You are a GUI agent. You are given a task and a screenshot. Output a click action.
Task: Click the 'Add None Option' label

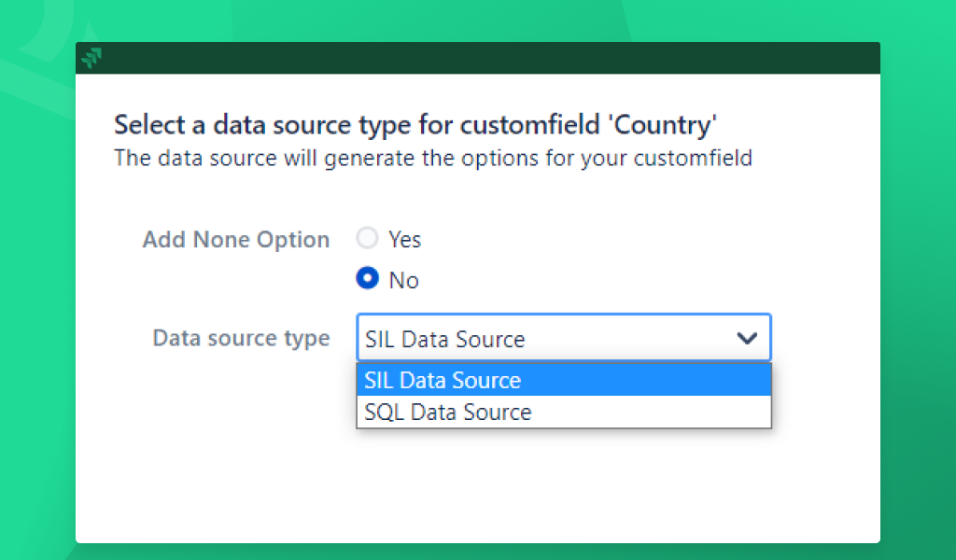coord(236,240)
